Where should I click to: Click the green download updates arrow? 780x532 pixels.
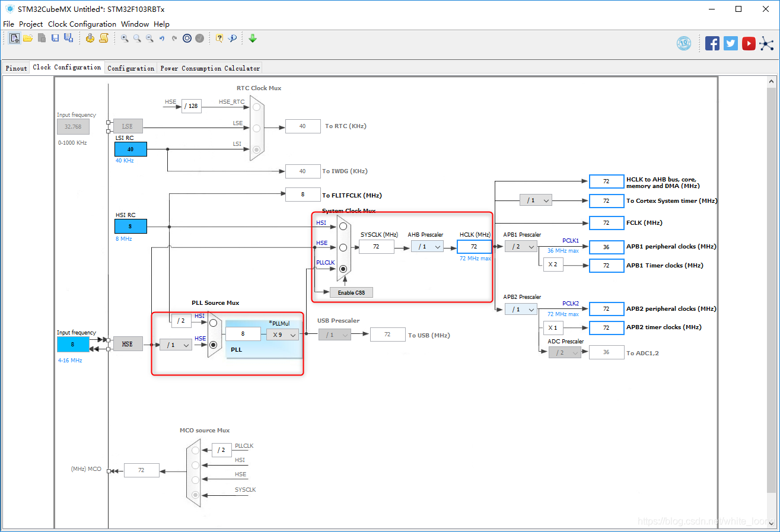coord(253,38)
